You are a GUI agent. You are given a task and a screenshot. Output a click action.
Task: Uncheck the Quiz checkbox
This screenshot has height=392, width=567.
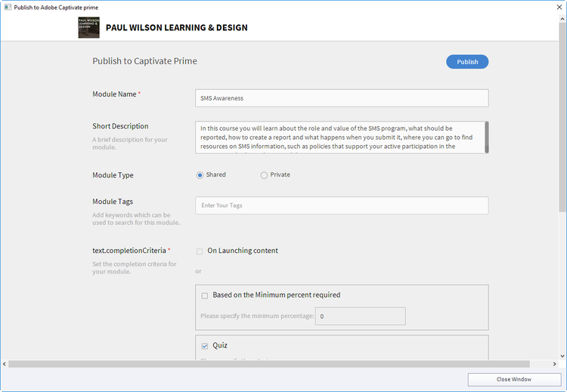pyautogui.click(x=205, y=346)
